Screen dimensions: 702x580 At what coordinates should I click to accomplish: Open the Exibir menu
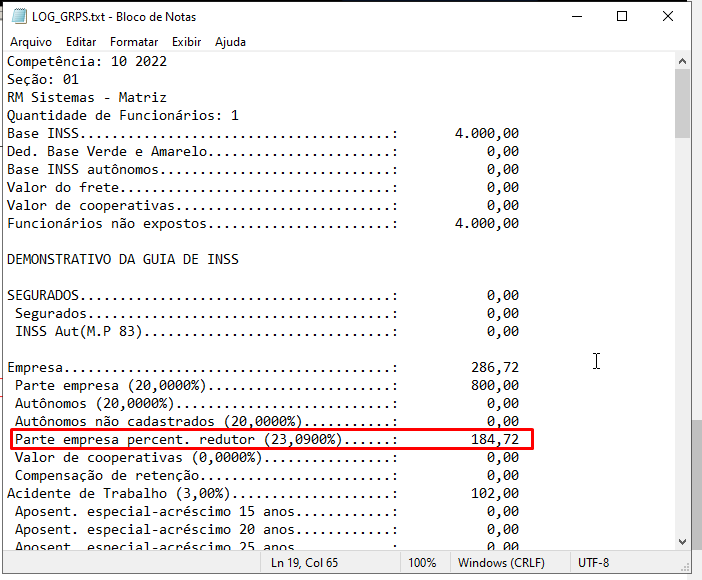(186, 42)
